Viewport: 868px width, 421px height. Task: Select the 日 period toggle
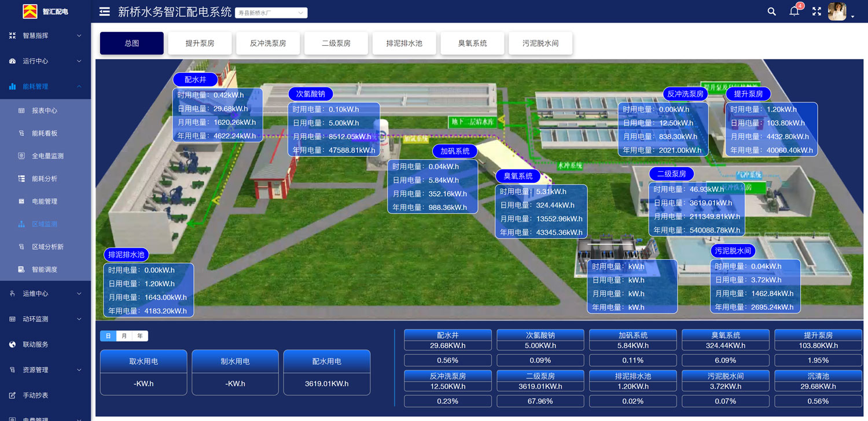pyautogui.click(x=108, y=336)
